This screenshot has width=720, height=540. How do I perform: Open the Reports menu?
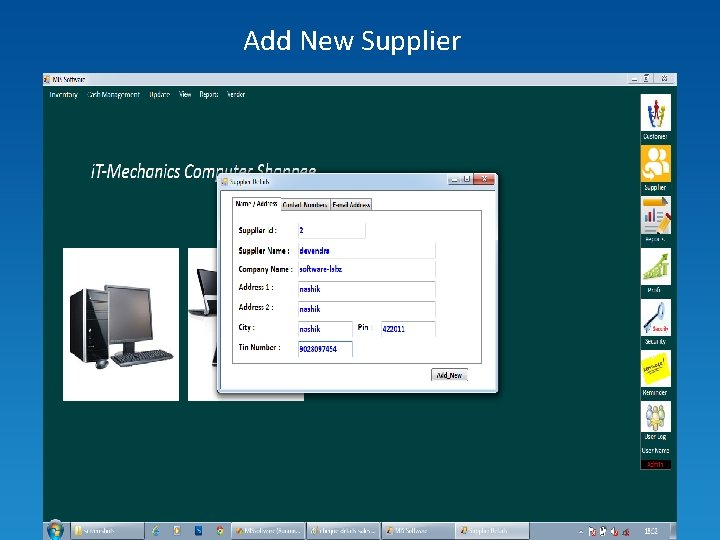pyautogui.click(x=208, y=95)
